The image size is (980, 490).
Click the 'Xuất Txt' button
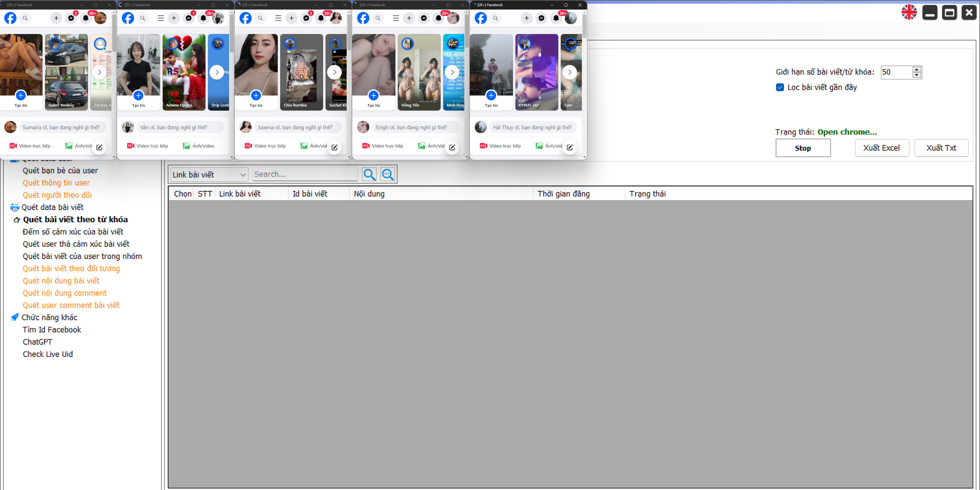[941, 148]
